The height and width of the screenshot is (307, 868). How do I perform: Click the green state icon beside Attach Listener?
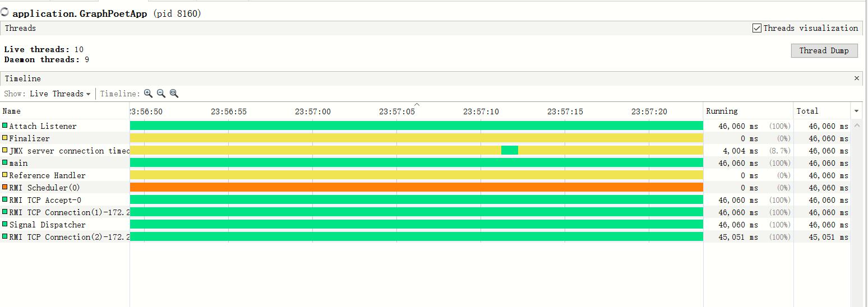(5, 126)
